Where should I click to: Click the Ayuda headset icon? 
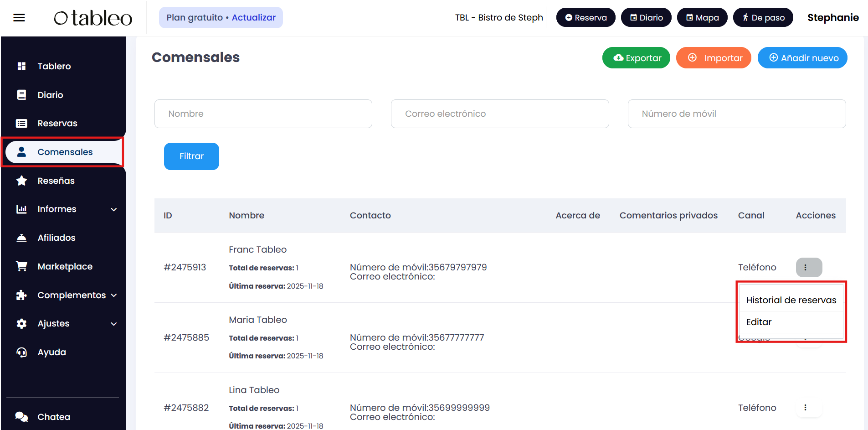(21, 352)
